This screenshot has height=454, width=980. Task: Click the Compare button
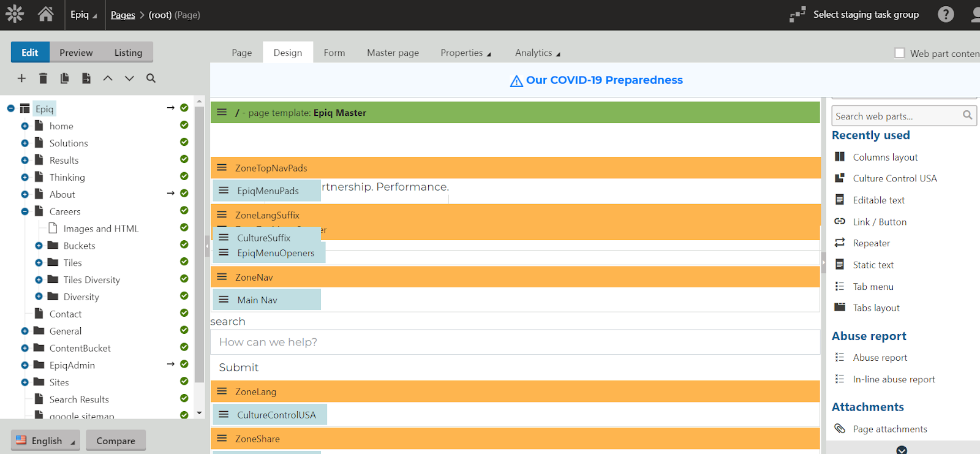click(x=116, y=441)
